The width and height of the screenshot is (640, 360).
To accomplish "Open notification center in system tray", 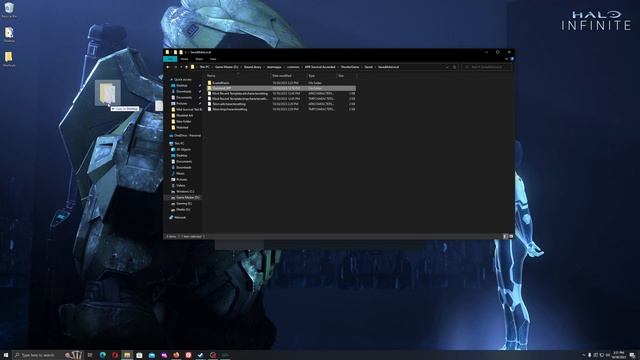I will point(632,355).
